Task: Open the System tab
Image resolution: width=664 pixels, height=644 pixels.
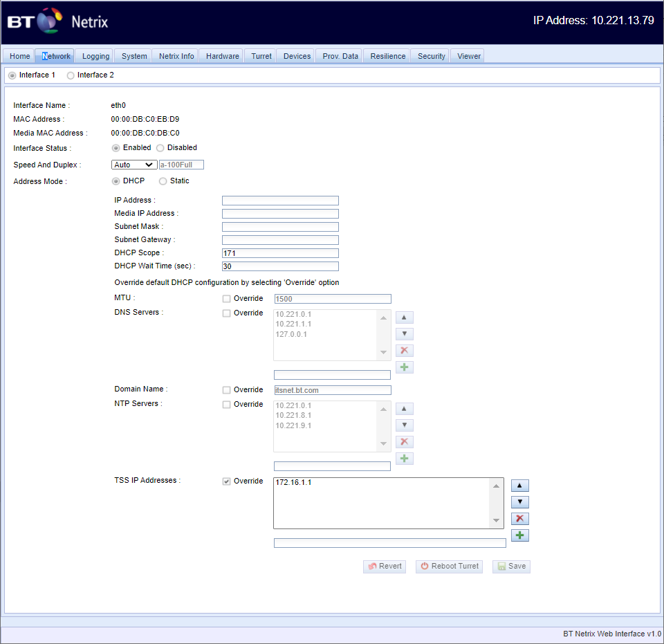Action: point(133,56)
